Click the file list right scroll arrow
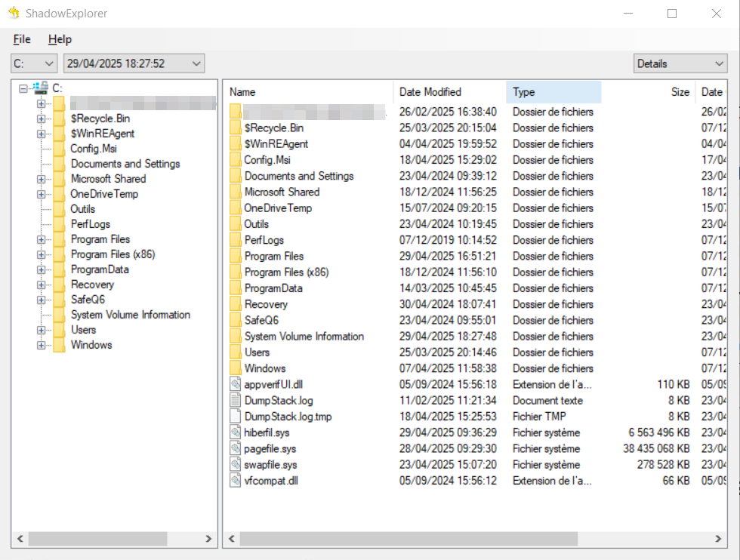740x560 pixels. point(718,538)
